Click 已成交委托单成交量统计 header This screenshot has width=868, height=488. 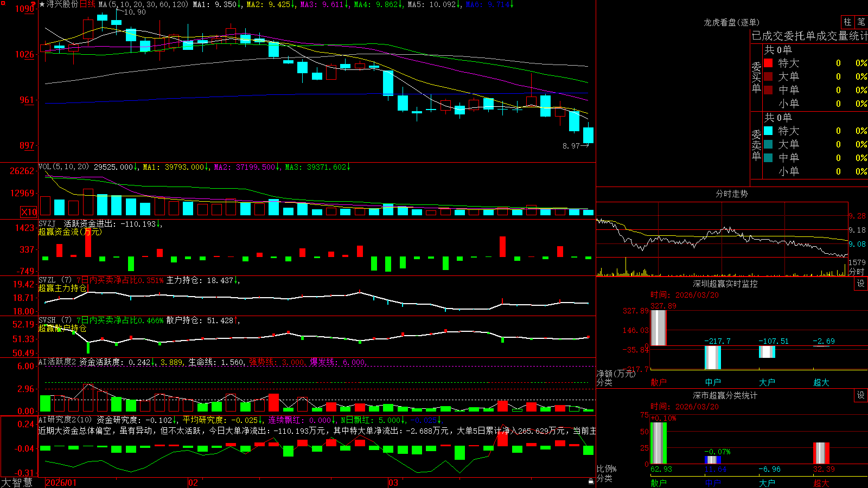[809, 36]
